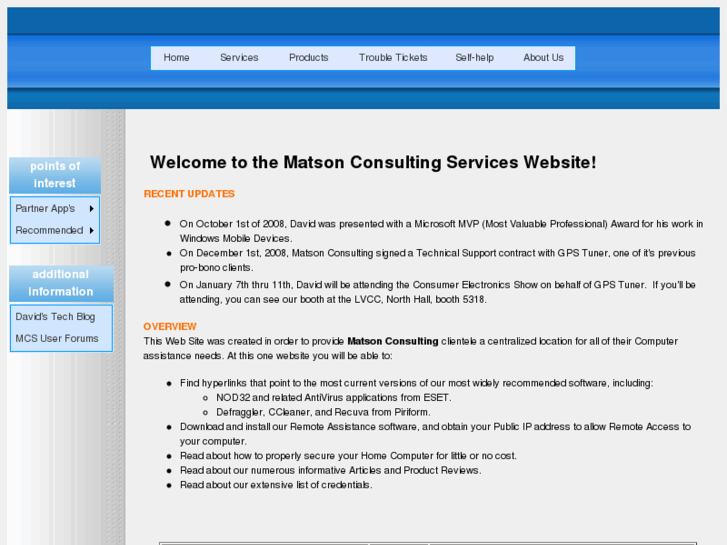Image resolution: width=727 pixels, height=545 pixels.
Task: Click the Remote Assistance software list item
Action: pos(435,434)
